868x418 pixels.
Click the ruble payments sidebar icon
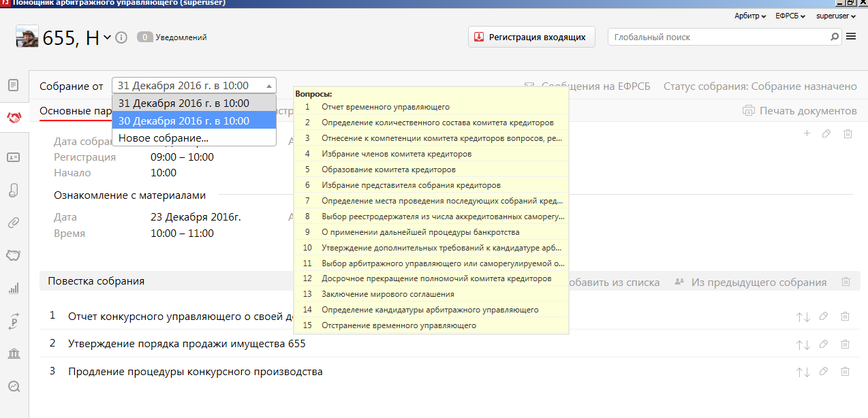click(14, 321)
